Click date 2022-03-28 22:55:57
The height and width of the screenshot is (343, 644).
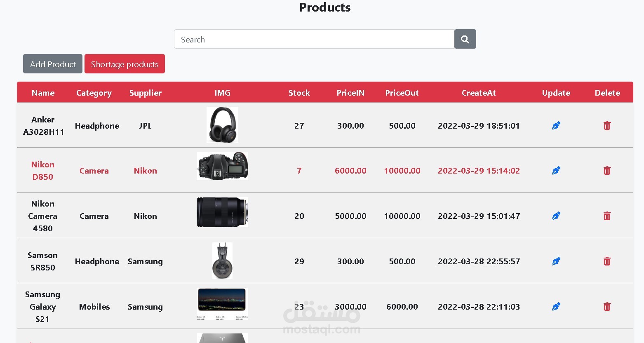click(479, 261)
